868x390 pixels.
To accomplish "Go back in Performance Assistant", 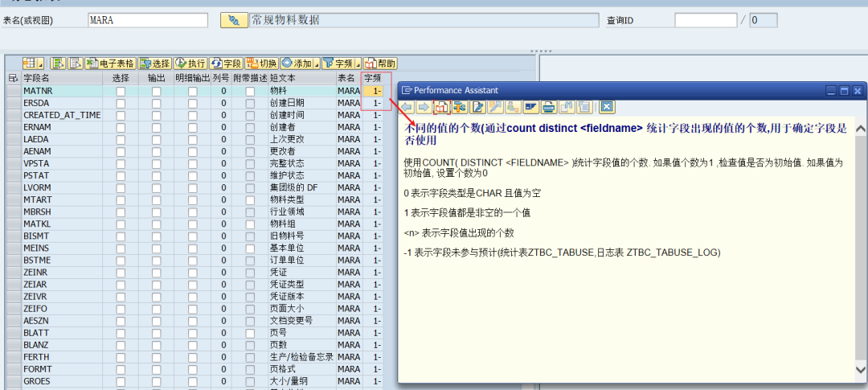I will 407,106.
